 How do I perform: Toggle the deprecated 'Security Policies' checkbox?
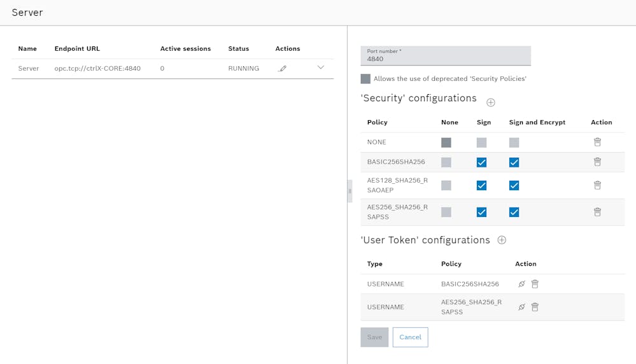365,79
